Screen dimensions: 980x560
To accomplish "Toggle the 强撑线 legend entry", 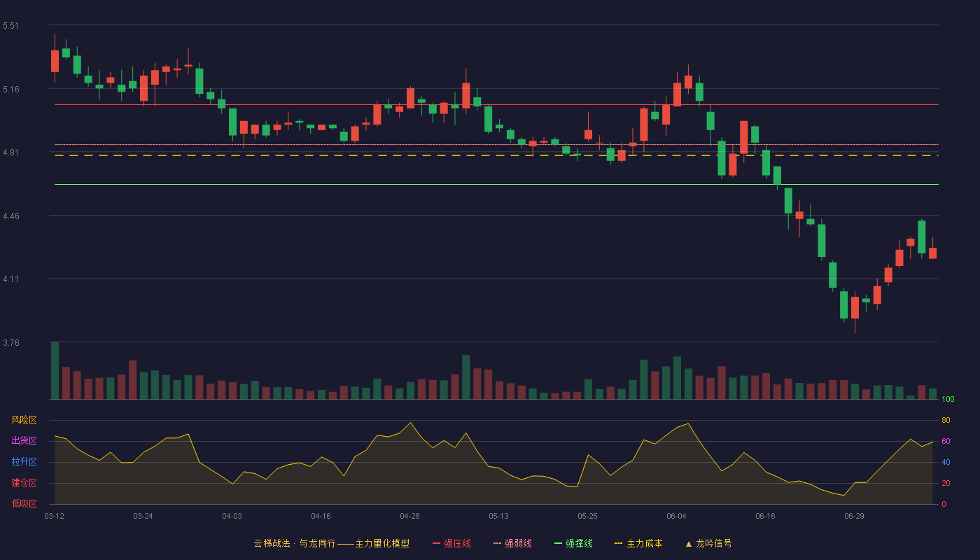I will coord(573,543).
